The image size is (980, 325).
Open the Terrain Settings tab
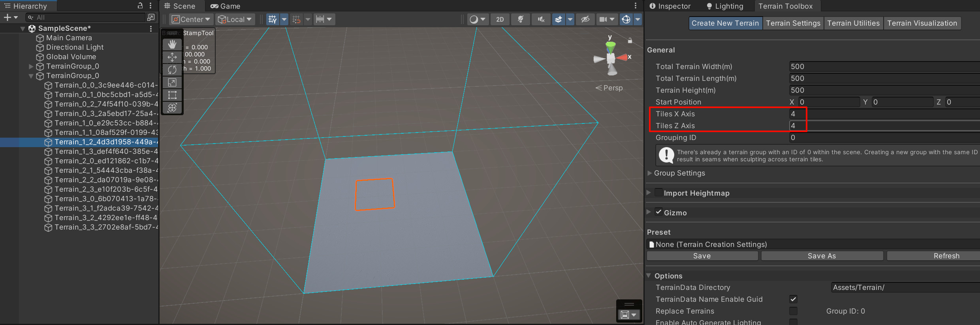pyautogui.click(x=793, y=23)
